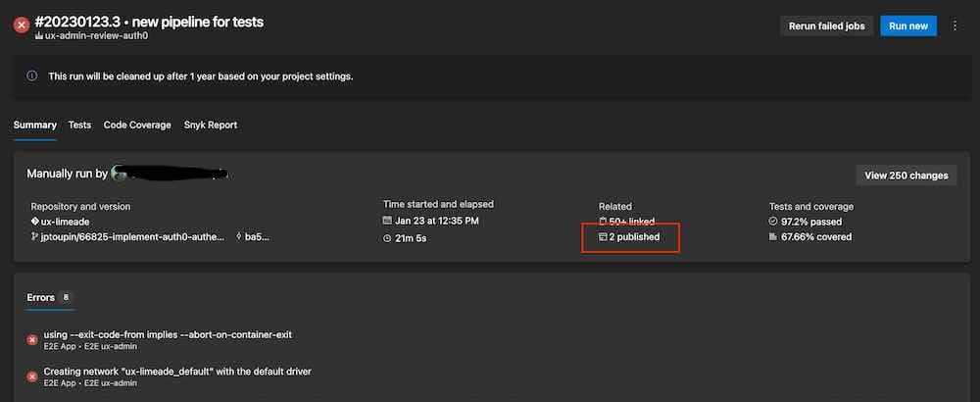Click the test passed icon beside 97.2%
Viewport: 980px width, 402px height.
click(x=773, y=222)
